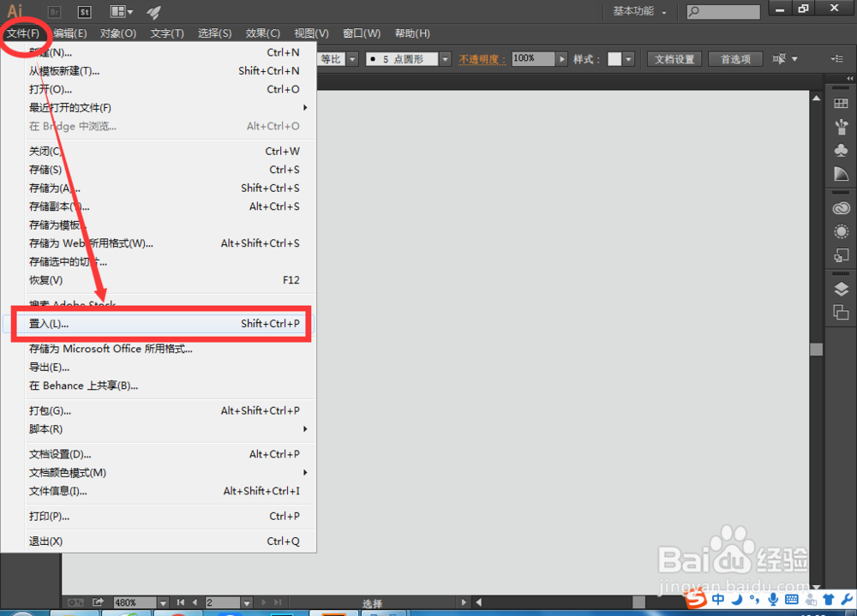This screenshot has height=616, width=857.
Task: Open the 5 点圆形 brush dropdown
Action: (446, 59)
